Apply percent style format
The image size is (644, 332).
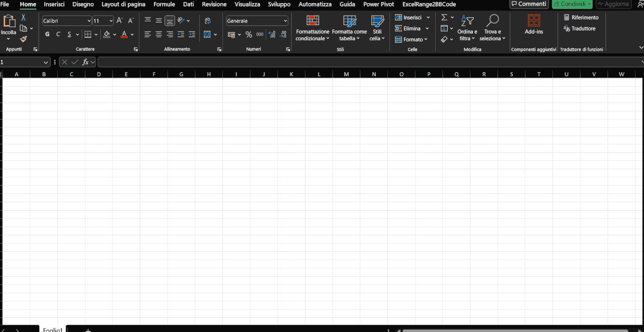click(249, 34)
